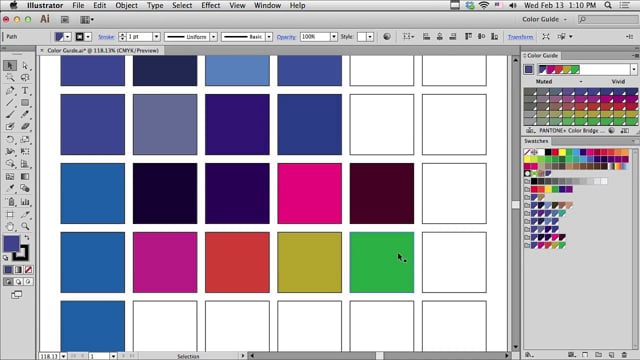
Task: Open the Opacity value dropdown
Action: [334, 37]
